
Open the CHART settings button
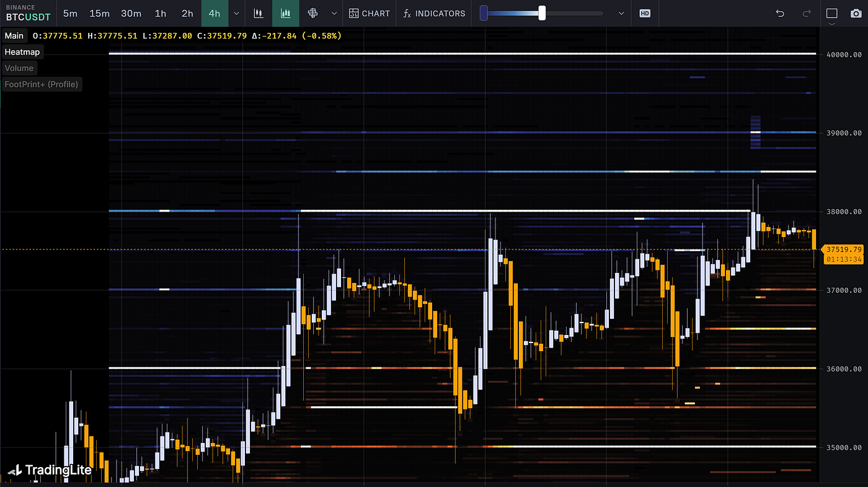(x=370, y=13)
